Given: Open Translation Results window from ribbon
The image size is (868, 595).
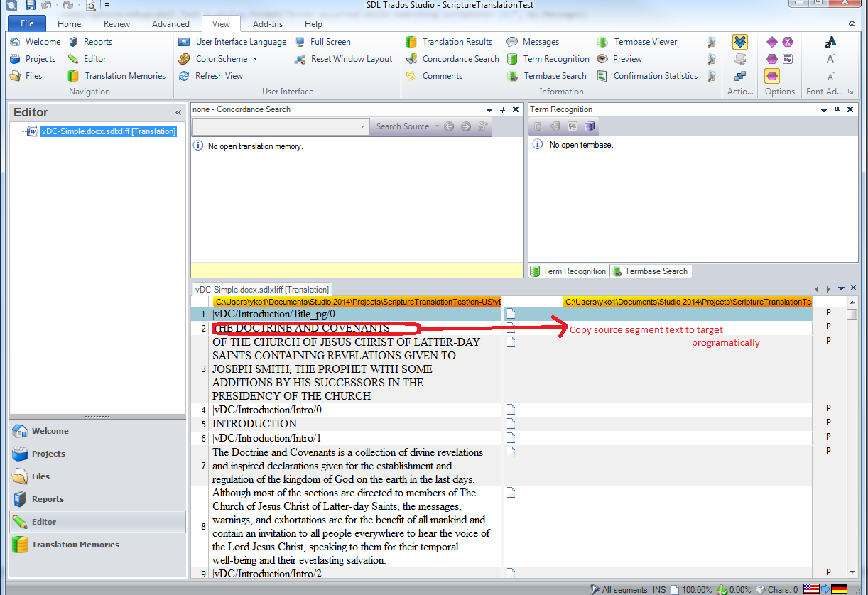Looking at the screenshot, I should click(x=450, y=42).
